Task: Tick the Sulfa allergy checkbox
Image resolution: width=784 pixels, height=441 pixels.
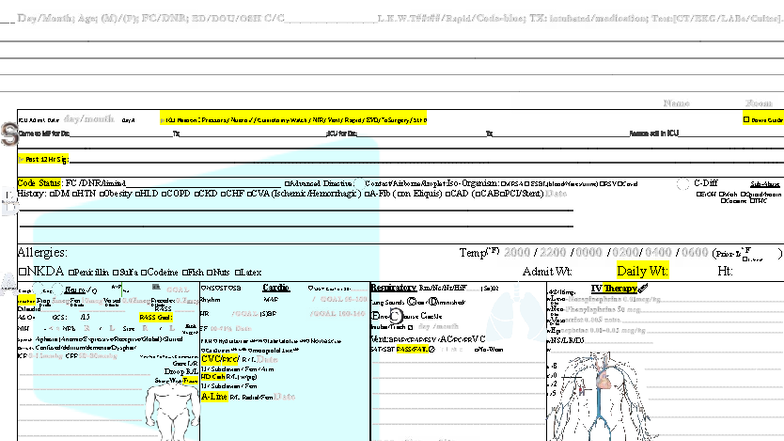Action: [116, 273]
